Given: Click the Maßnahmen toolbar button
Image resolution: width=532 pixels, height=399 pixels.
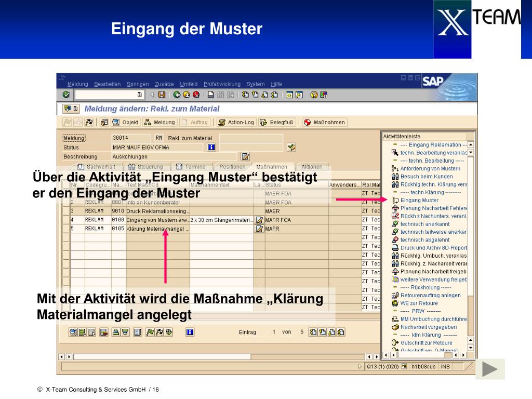Looking at the screenshot, I should [325, 122].
